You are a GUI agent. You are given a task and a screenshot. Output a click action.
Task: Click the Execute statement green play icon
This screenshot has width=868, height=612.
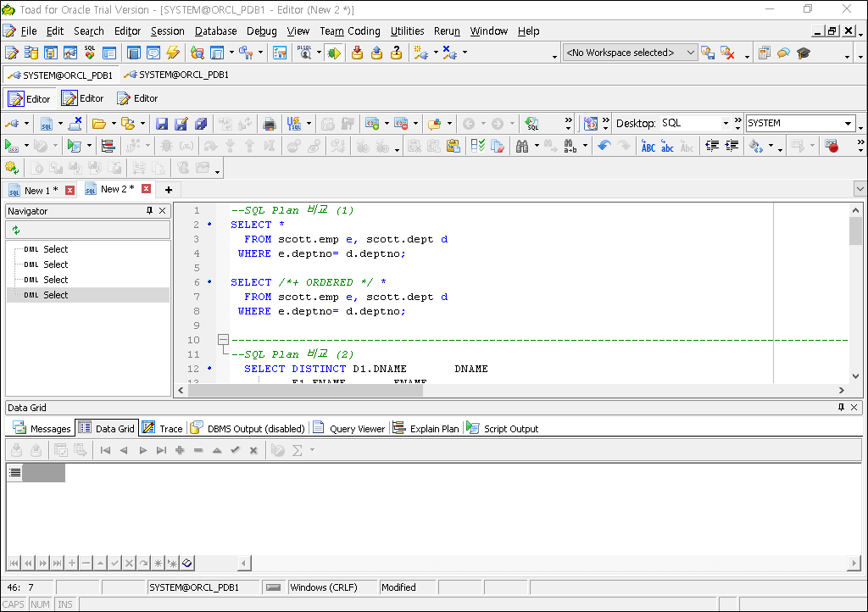click(x=11, y=146)
